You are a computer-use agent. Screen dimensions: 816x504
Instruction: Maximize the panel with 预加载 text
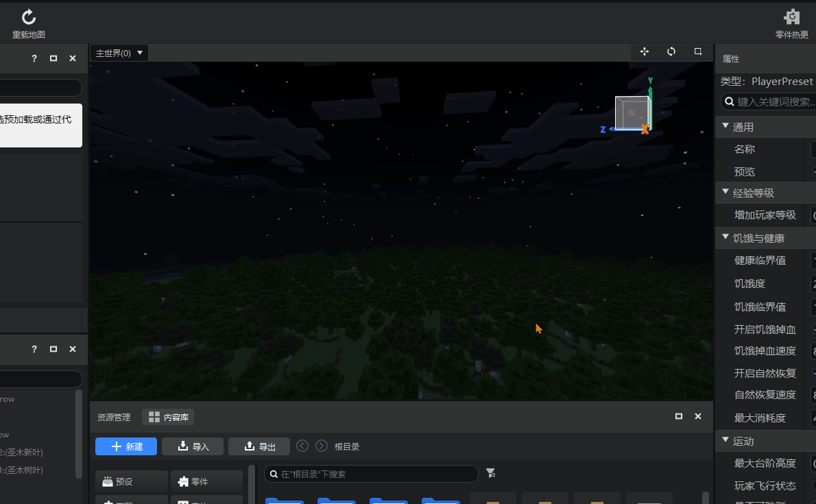pyautogui.click(x=53, y=58)
